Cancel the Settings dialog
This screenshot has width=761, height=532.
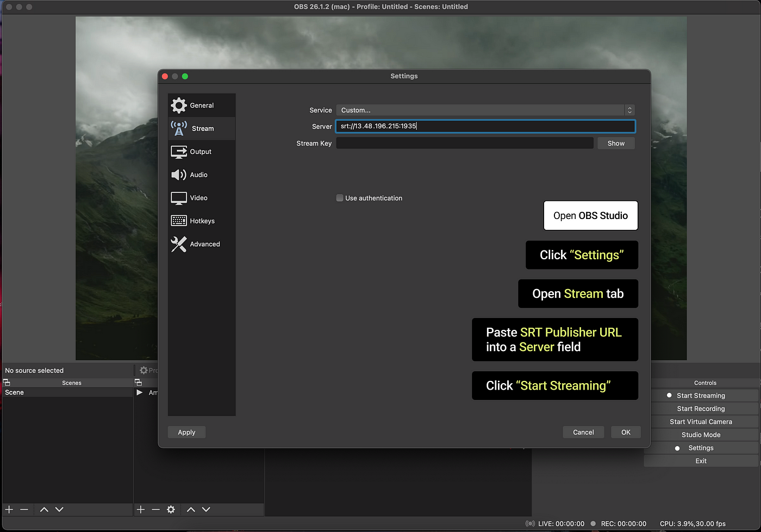click(583, 432)
